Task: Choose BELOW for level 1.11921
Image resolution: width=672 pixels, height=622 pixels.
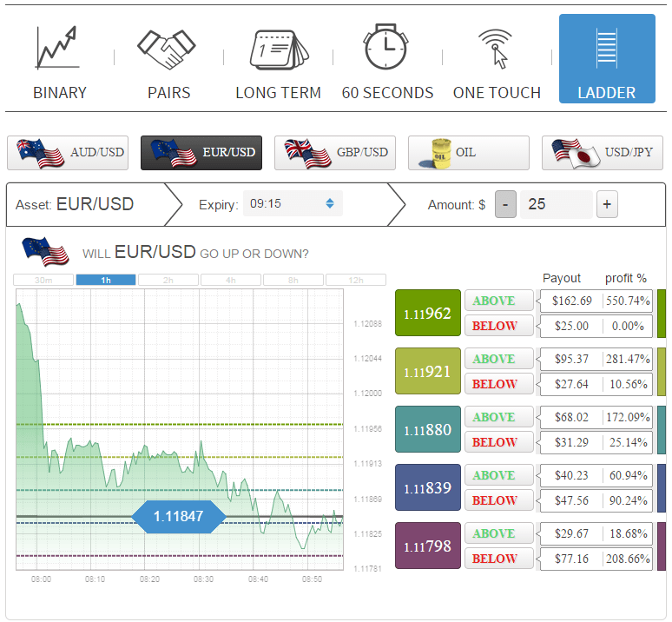Action: click(x=499, y=384)
